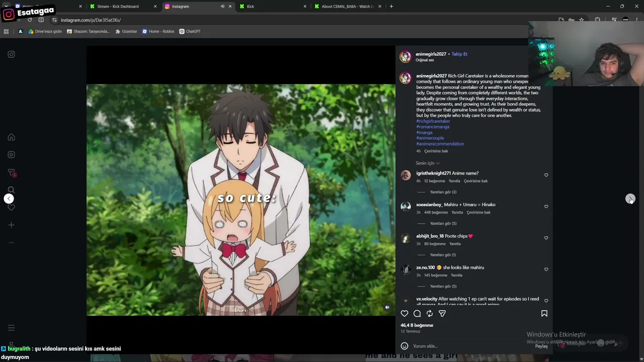644x362 pixels.
Task: Reply to soeasianboy_ with 'Yanıtla'
Action: click(x=457, y=212)
